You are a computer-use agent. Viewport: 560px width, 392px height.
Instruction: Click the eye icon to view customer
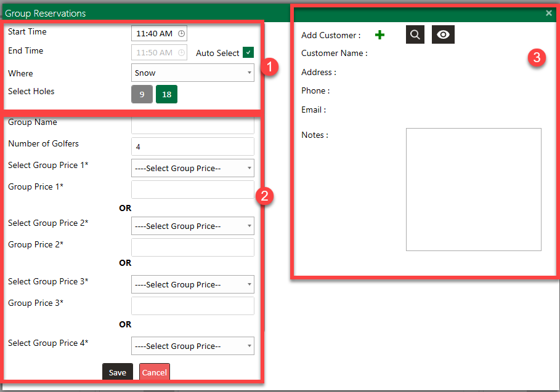coord(443,35)
